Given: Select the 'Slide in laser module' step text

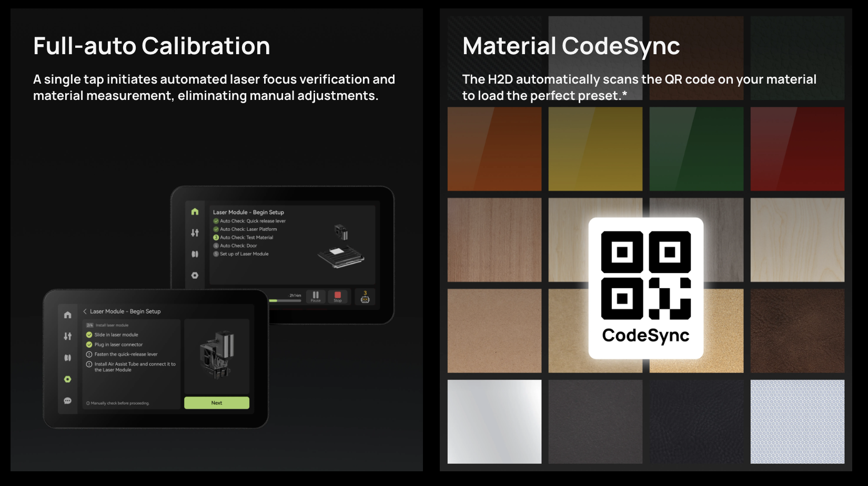Looking at the screenshot, I should click(116, 335).
